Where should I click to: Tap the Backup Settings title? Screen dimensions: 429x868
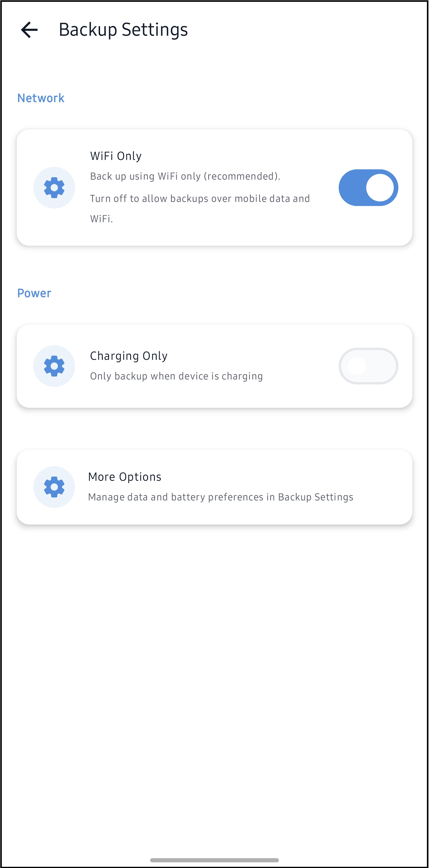click(123, 30)
